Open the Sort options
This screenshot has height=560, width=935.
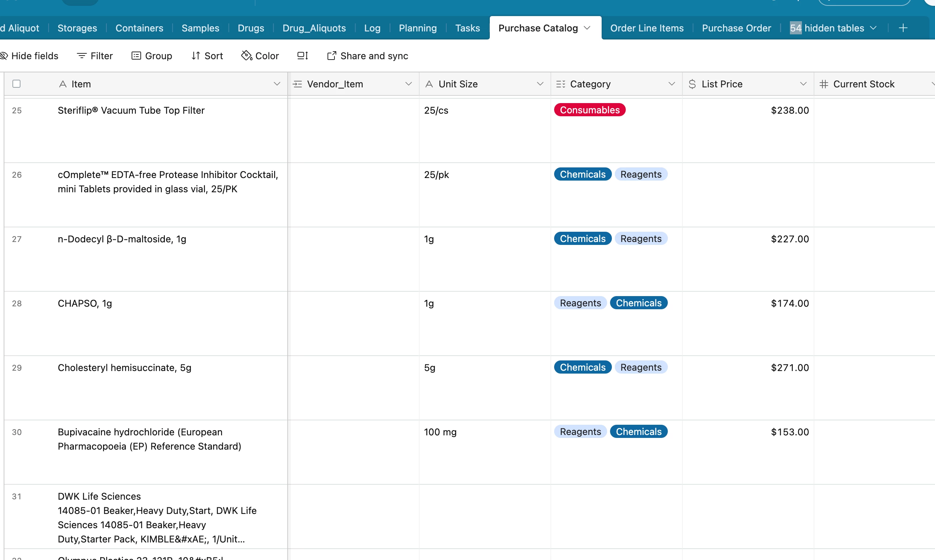(207, 56)
